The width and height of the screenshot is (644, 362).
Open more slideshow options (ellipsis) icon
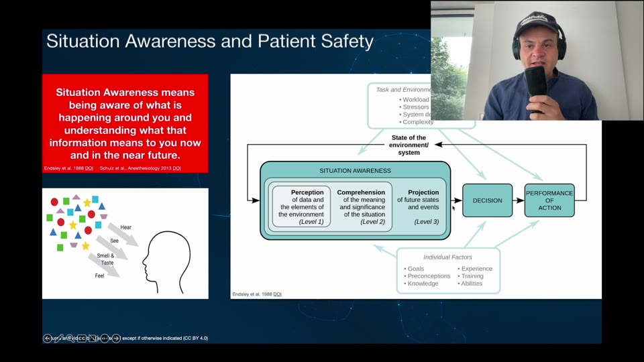105,338
